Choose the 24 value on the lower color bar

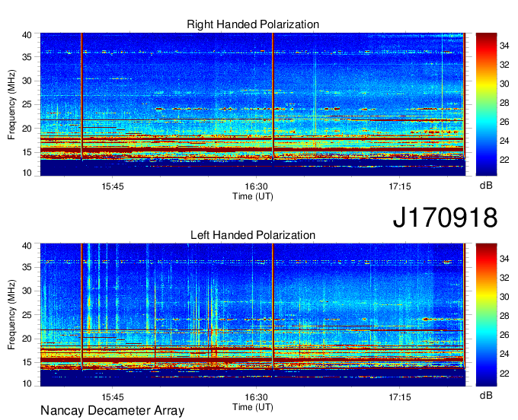(x=504, y=355)
